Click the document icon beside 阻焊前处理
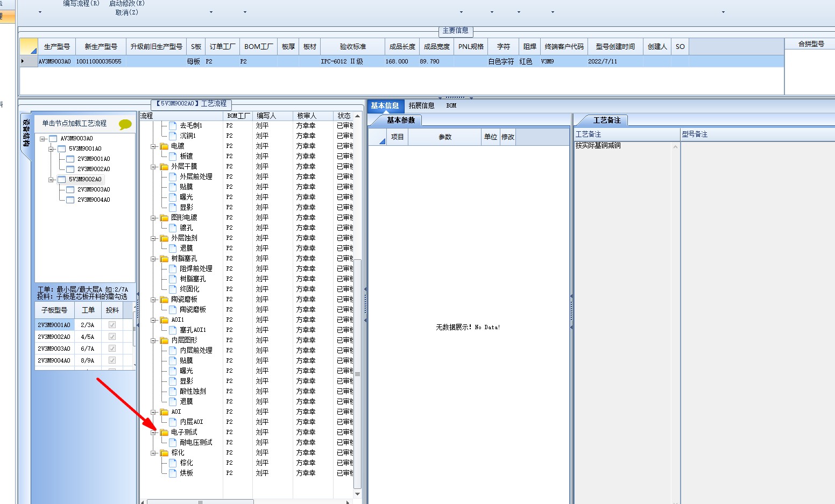835x504 pixels. coord(173,268)
